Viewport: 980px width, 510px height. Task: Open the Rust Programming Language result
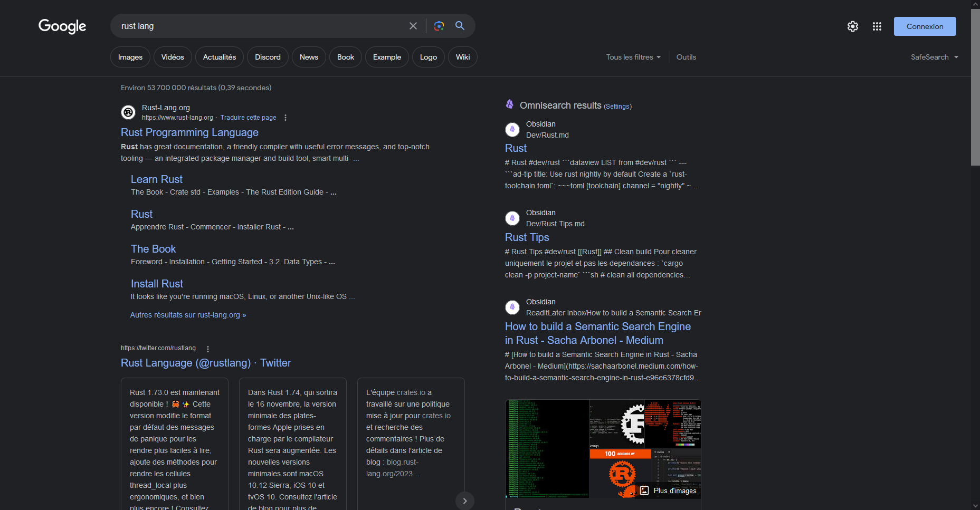(x=189, y=132)
